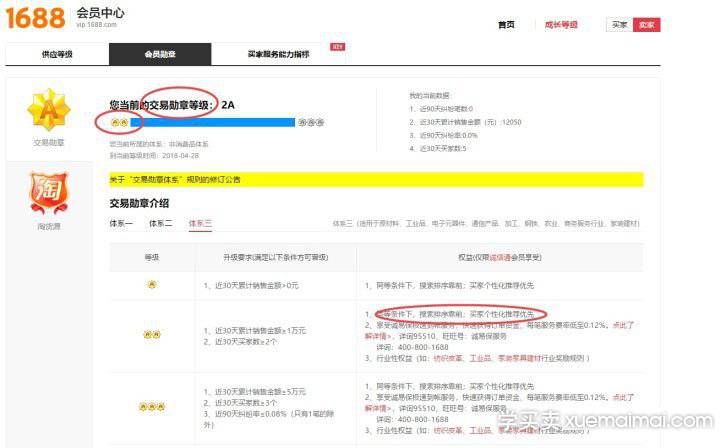The height and width of the screenshot is (448, 720).
Task: Click the 您当前的交易勋章等级 2A heading
Action: (x=172, y=105)
